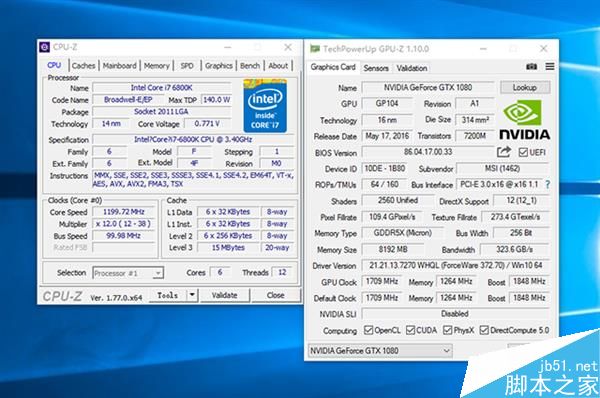Click the Cores value 6
The image size is (600, 398).
(x=220, y=272)
